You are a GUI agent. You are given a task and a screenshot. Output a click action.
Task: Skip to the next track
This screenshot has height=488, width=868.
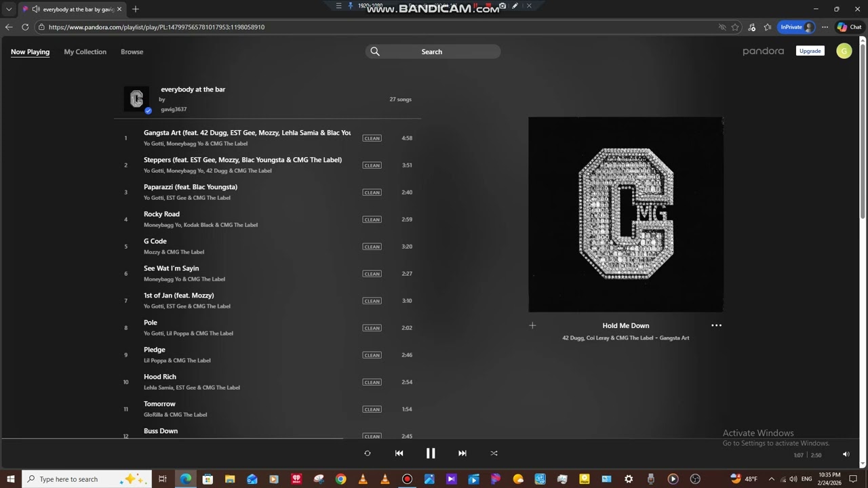(x=462, y=453)
